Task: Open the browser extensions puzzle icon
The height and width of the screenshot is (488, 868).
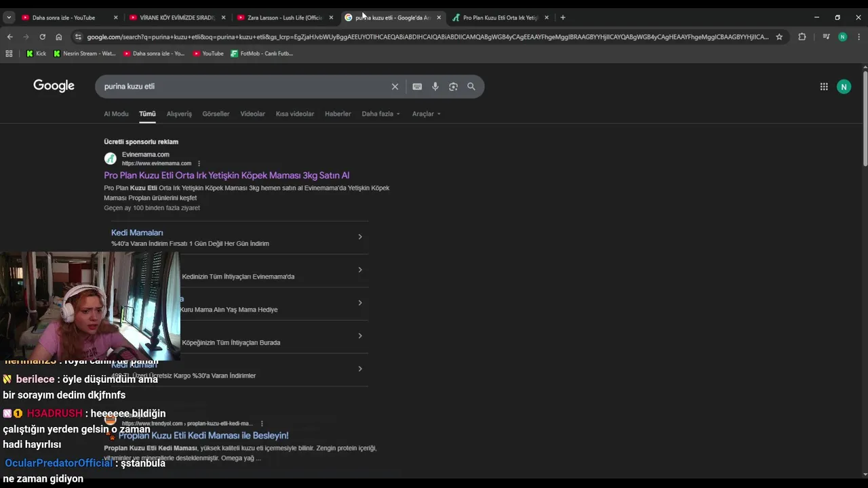Action: coord(802,37)
